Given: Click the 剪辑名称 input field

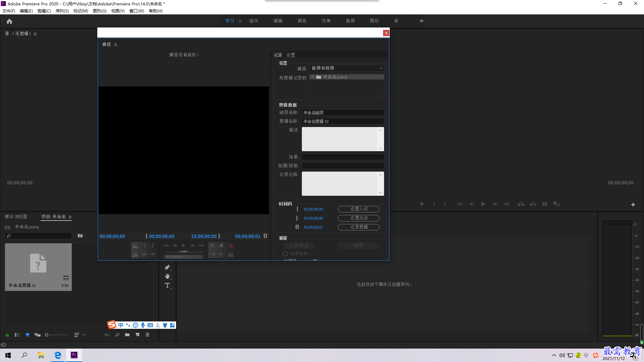Looking at the screenshot, I should (343, 121).
